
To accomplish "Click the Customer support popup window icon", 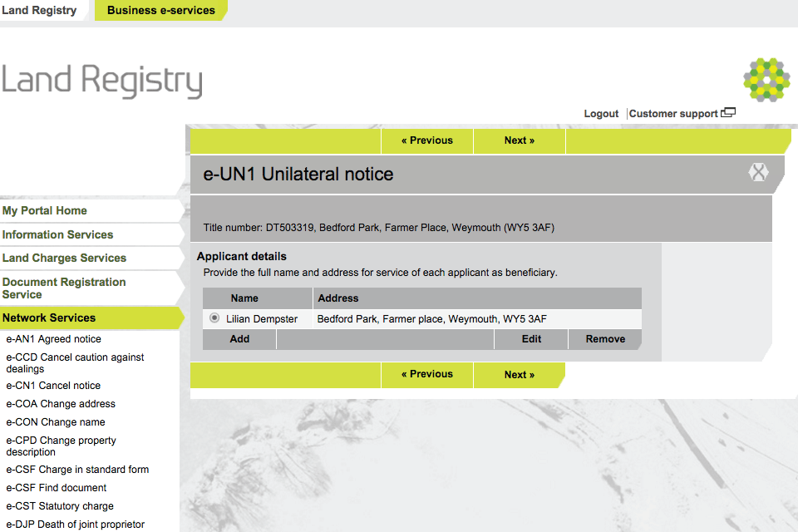I will tap(728, 113).
